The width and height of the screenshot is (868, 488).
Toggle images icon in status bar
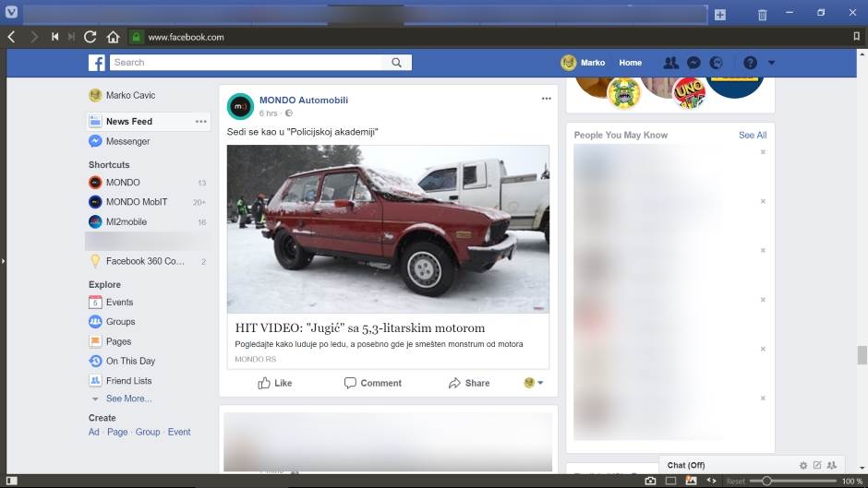pos(691,481)
